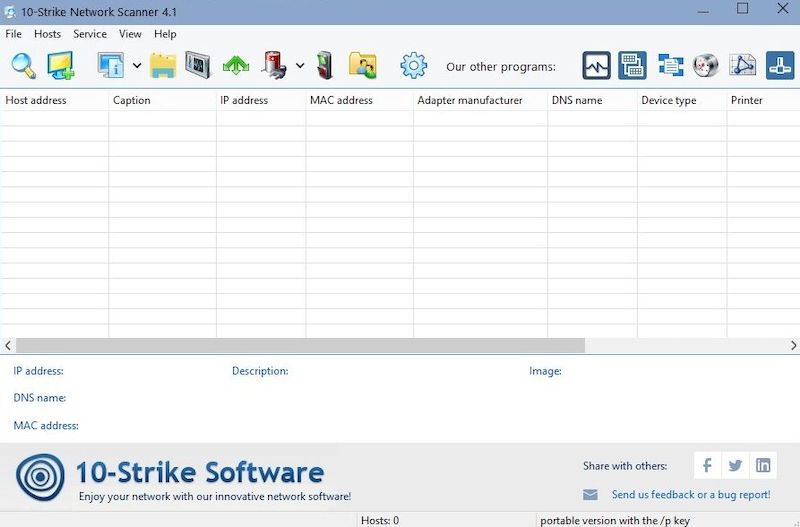Add a host with monitor-plus icon
The image size is (800, 527).
click(x=61, y=66)
